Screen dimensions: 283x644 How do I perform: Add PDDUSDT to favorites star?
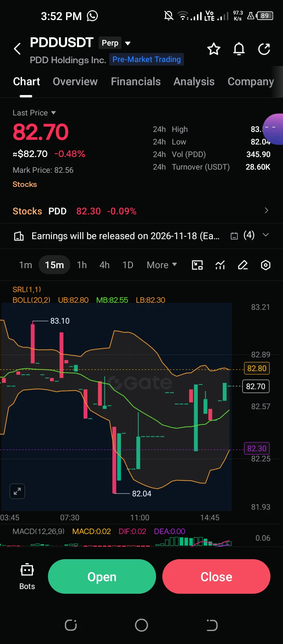(214, 49)
